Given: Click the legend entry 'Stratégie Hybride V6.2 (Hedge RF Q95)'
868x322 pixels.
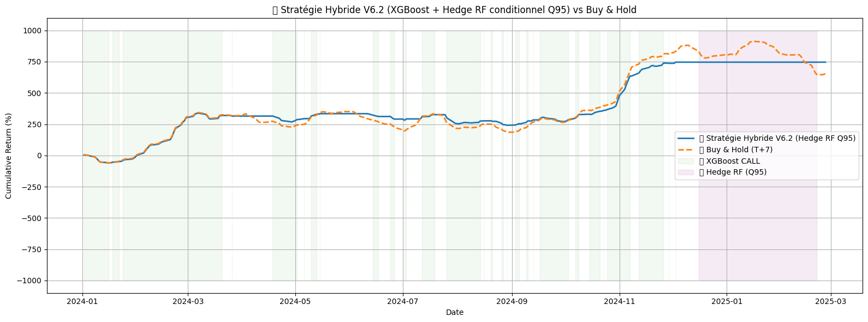Looking at the screenshot, I should 777,139.
